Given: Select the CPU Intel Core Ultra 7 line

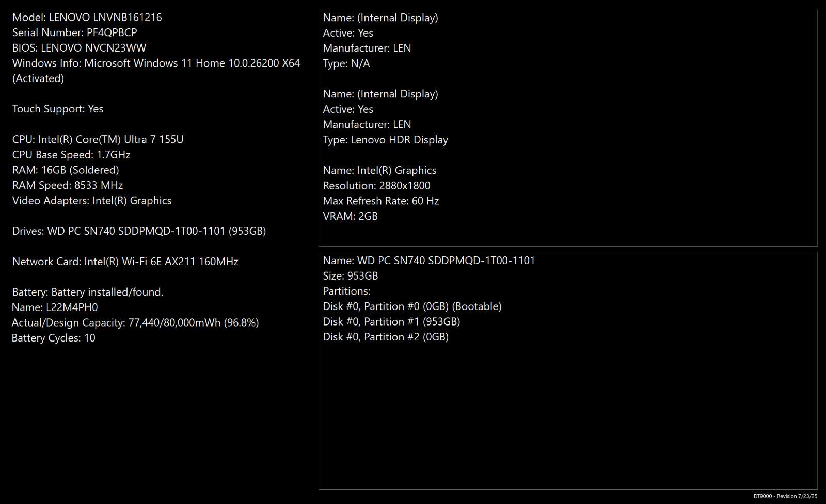Looking at the screenshot, I should pos(98,139).
